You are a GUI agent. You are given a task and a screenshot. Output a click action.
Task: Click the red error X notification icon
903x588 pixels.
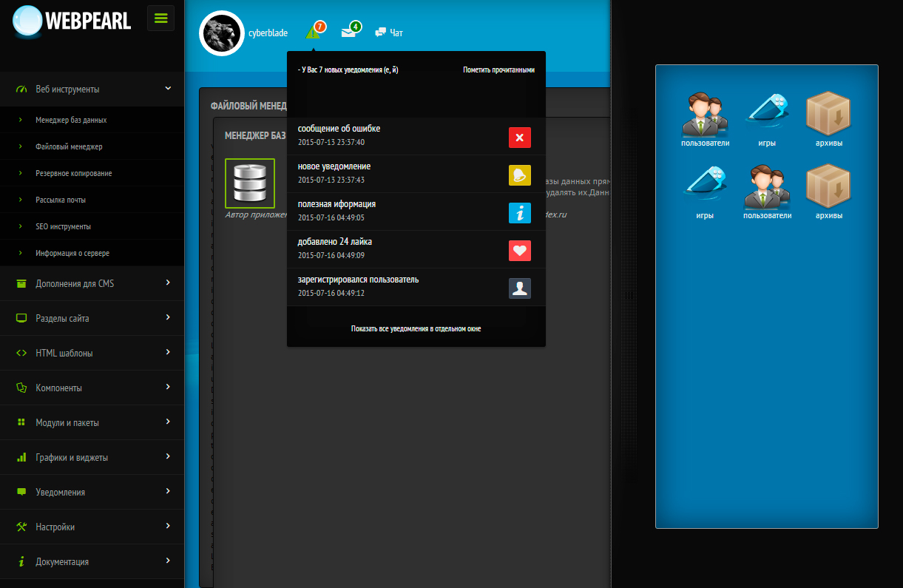[520, 138]
